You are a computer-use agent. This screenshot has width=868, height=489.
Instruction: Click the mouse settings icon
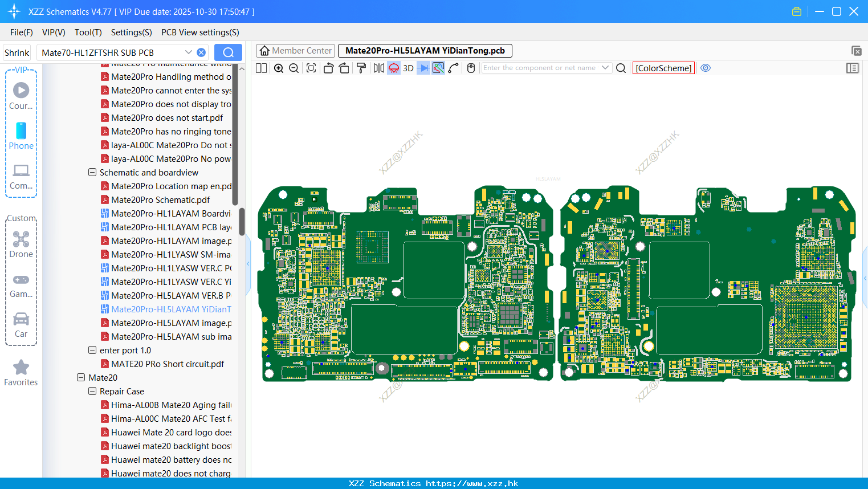pyautogui.click(x=471, y=68)
